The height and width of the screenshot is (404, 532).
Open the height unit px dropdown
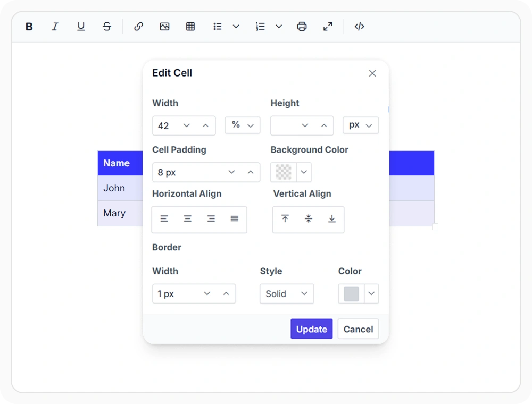(x=361, y=125)
